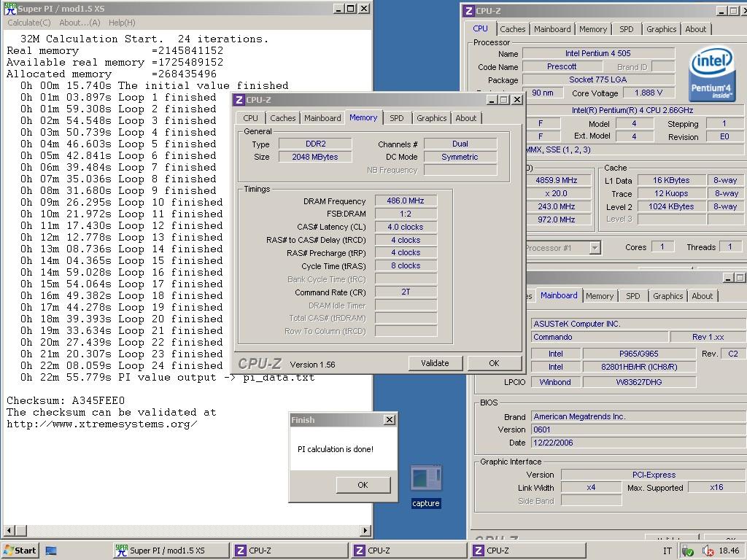The image size is (747, 560).
Task: Click the xtremesystems.org URL text
Action: (102, 424)
